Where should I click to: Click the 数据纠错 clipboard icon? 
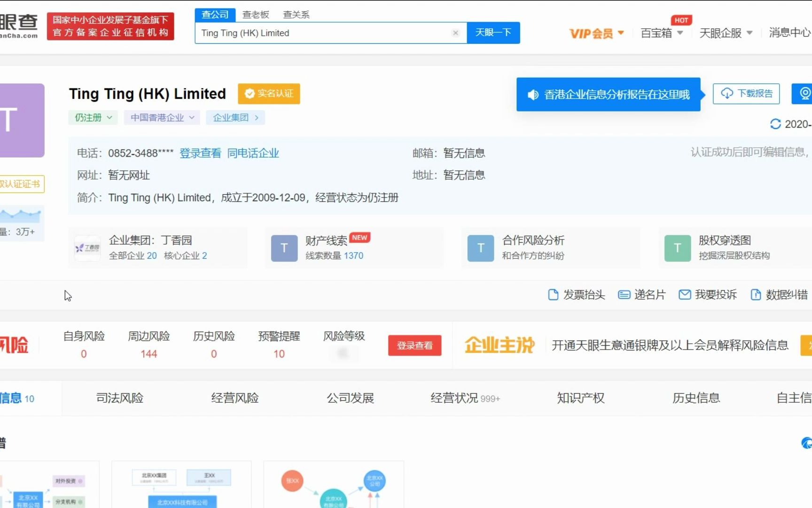click(x=756, y=295)
